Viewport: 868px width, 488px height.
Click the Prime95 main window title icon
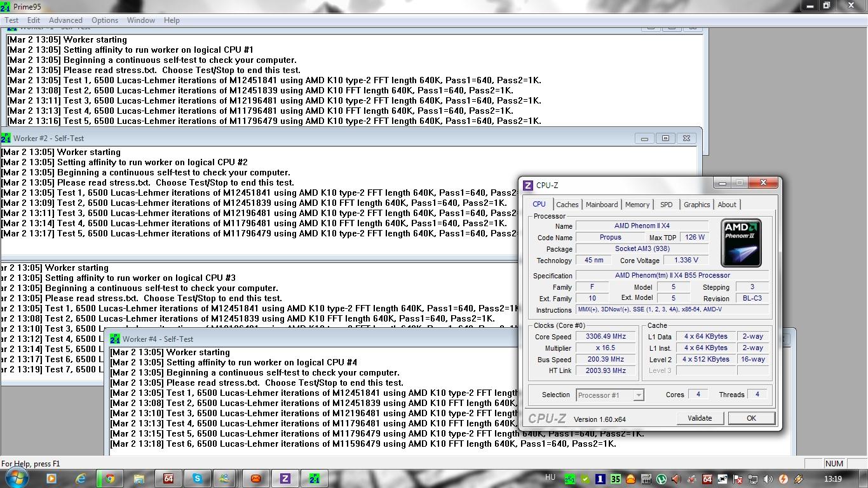5,6
